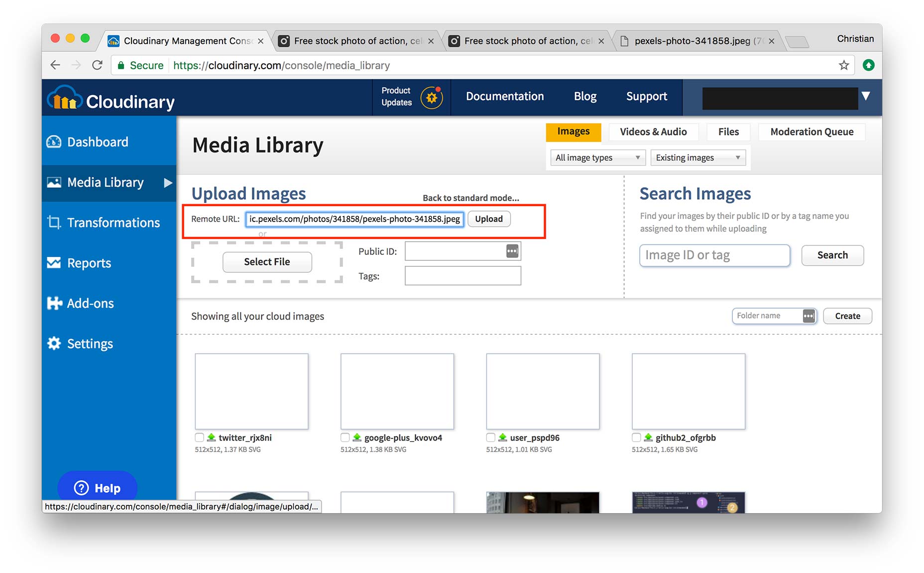Viewport: 924px width, 573px height.
Task: Open the Existing images dropdown
Action: pyautogui.click(x=698, y=158)
